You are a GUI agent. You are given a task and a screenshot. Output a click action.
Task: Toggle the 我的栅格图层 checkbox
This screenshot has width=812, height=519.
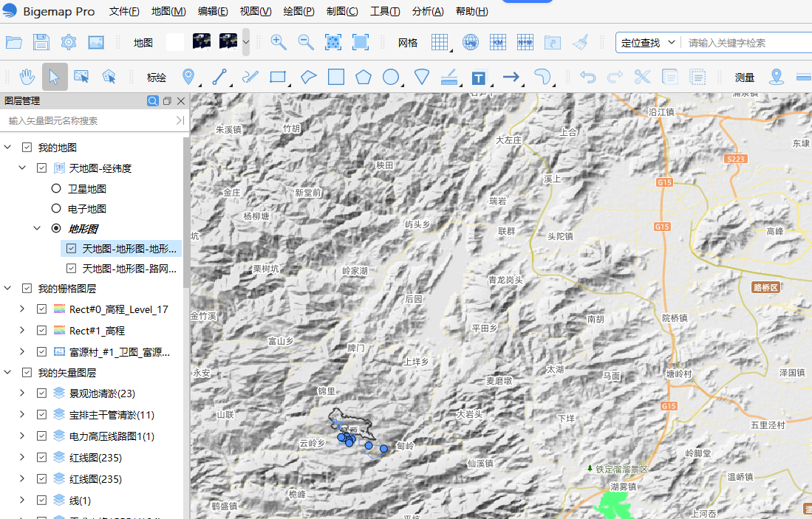[27, 288]
